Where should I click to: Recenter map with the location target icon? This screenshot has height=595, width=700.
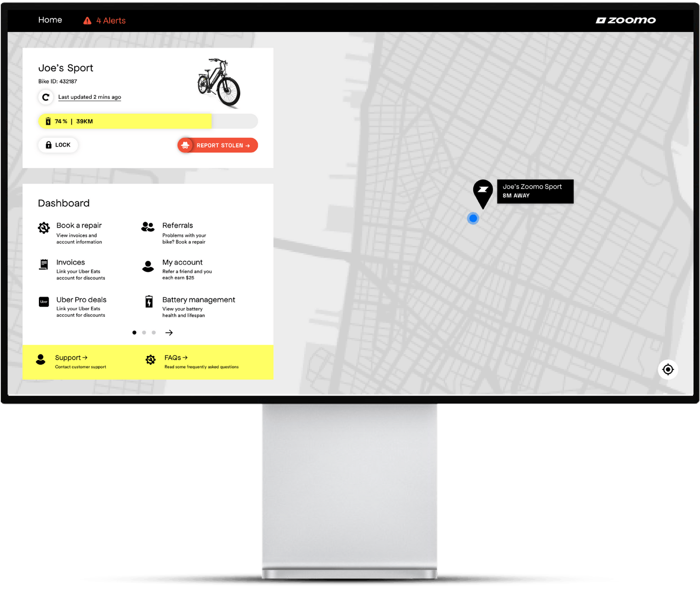point(668,370)
